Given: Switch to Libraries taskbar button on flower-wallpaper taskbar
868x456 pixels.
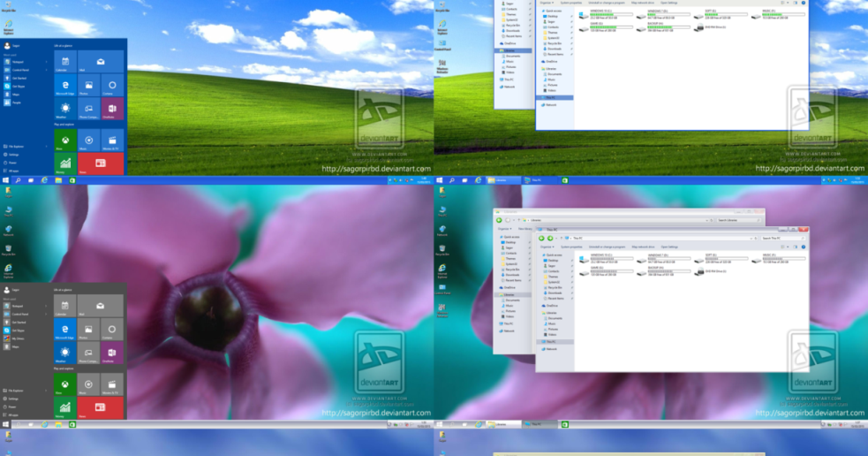Looking at the screenshot, I should [x=503, y=424].
